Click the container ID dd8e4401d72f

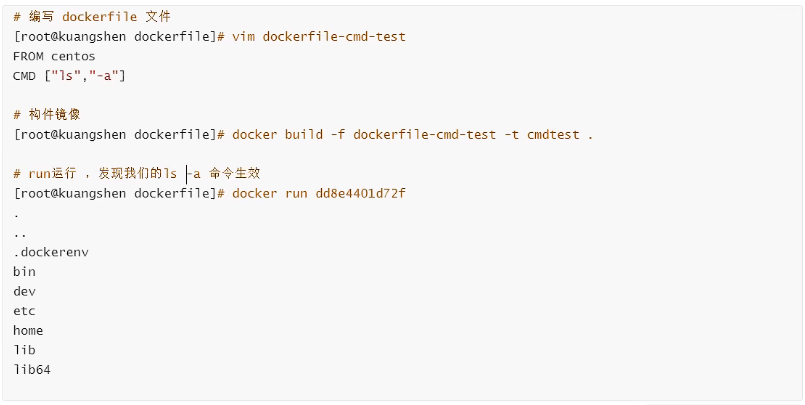360,194
